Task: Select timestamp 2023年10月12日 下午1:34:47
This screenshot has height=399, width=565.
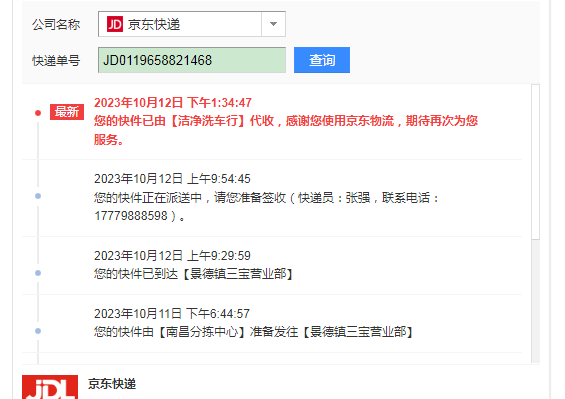Action: tap(173, 103)
